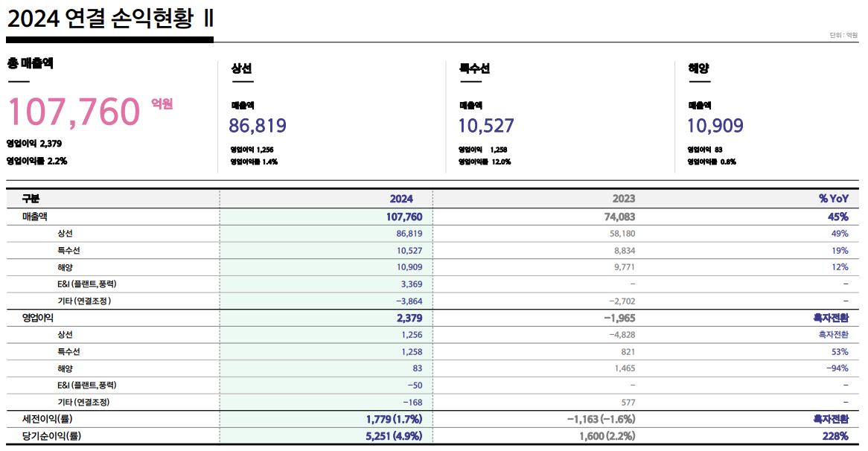Click the 228% YoY value
Image resolution: width=868 pixels, height=451 pixels.
837,436
